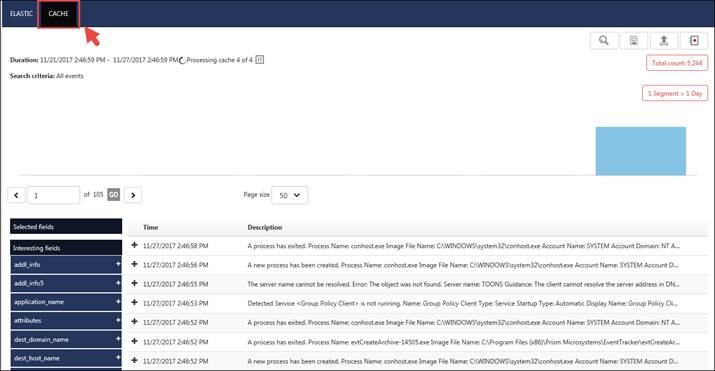Click the GO page button
Screen dimensions: 715x371
(114, 195)
